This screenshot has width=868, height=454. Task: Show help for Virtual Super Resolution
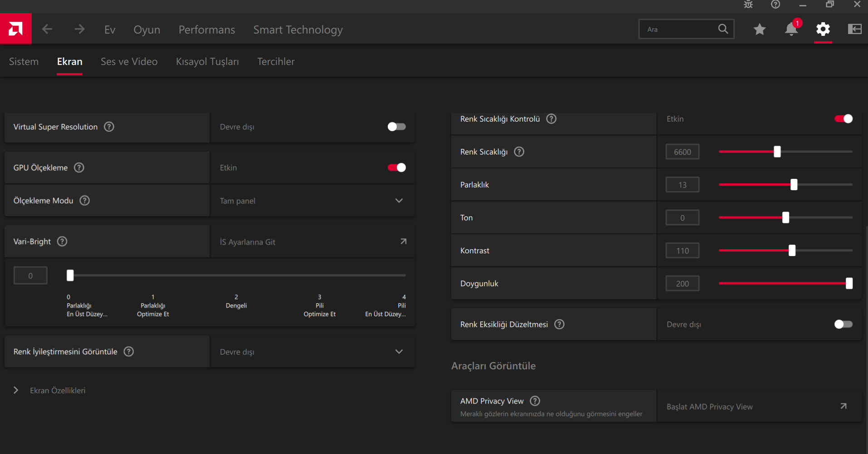(x=109, y=127)
